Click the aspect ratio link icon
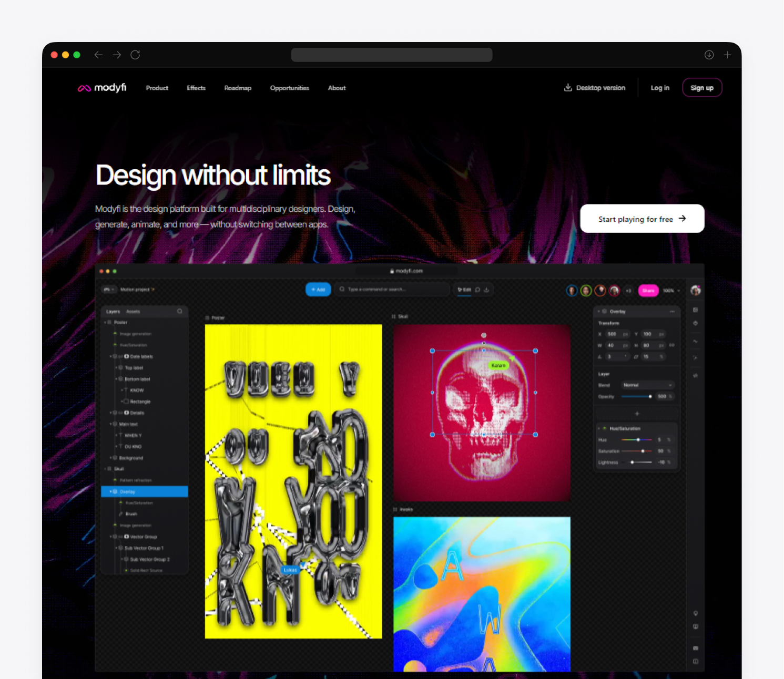Screen dimensions: 784x679 point(671,345)
